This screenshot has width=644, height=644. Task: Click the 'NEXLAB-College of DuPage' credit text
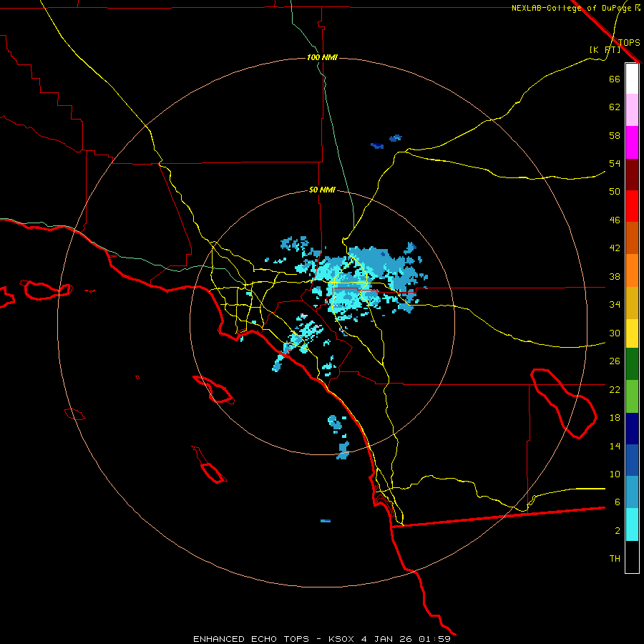coord(573,8)
